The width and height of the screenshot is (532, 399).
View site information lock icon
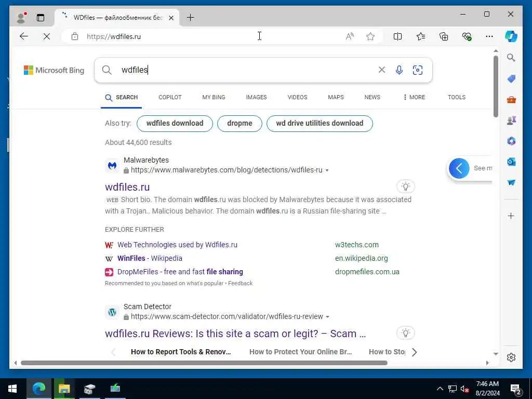(x=75, y=36)
